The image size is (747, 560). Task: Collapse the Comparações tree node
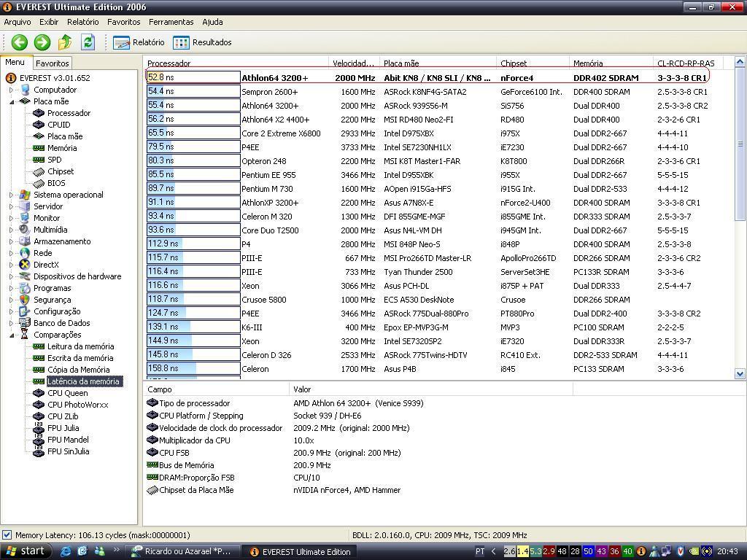click(12, 335)
